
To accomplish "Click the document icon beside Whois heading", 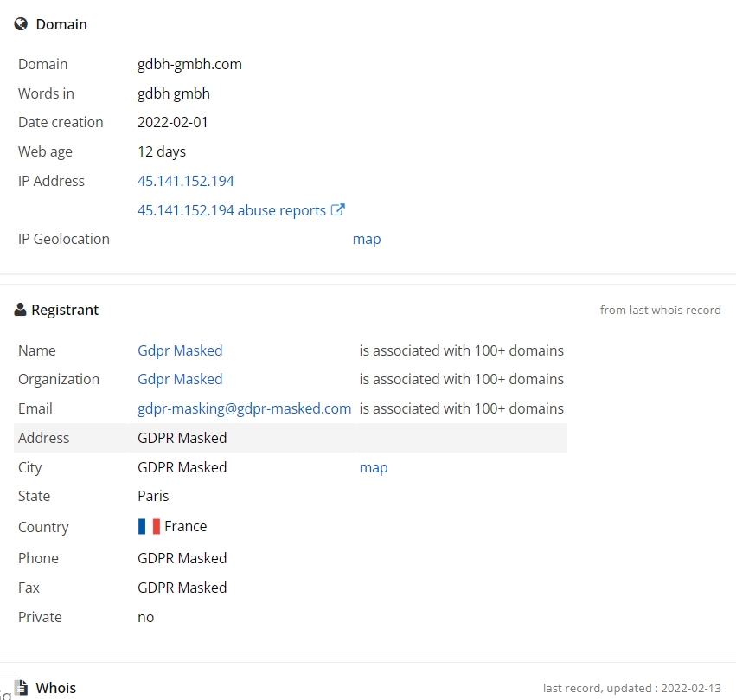I will [21, 687].
